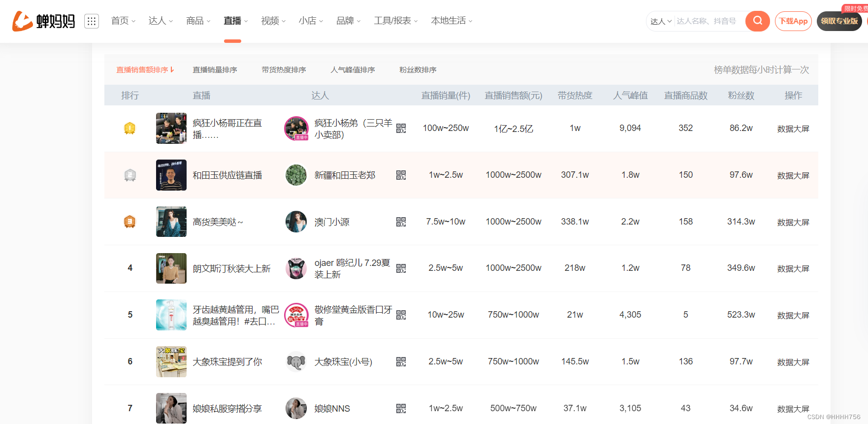Open QR code for 大象珠宝(小号) row
868x424 pixels.
[x=401, y=361]
